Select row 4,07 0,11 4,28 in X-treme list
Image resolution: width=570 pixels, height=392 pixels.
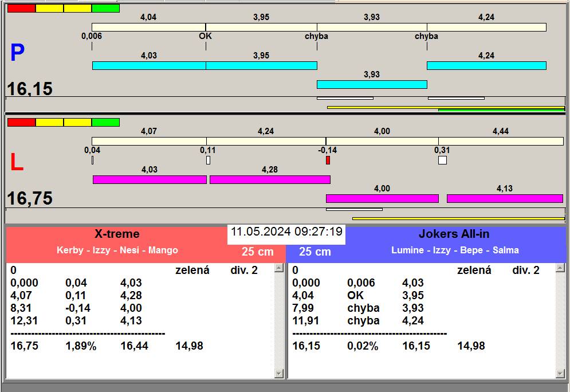click(76, 295)
